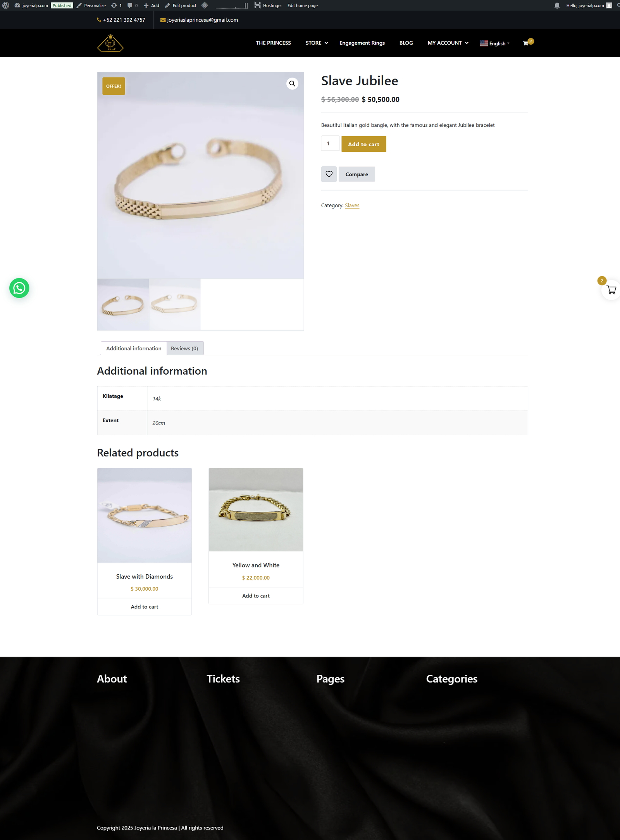Open the Engagement Rings menu item
Image resolution: width=620 pixels, height=840 pixels.
pyautogui.click(x=362, y=43)
